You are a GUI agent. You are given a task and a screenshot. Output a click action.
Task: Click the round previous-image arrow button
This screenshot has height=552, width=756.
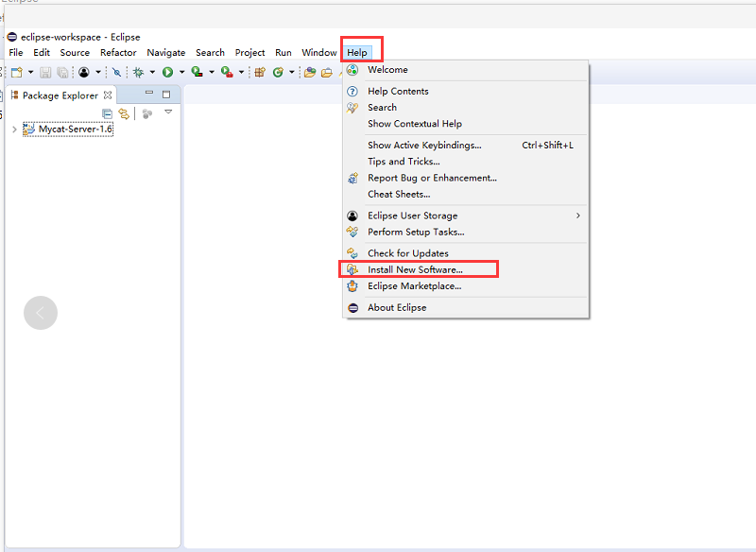tap(41, 313)
